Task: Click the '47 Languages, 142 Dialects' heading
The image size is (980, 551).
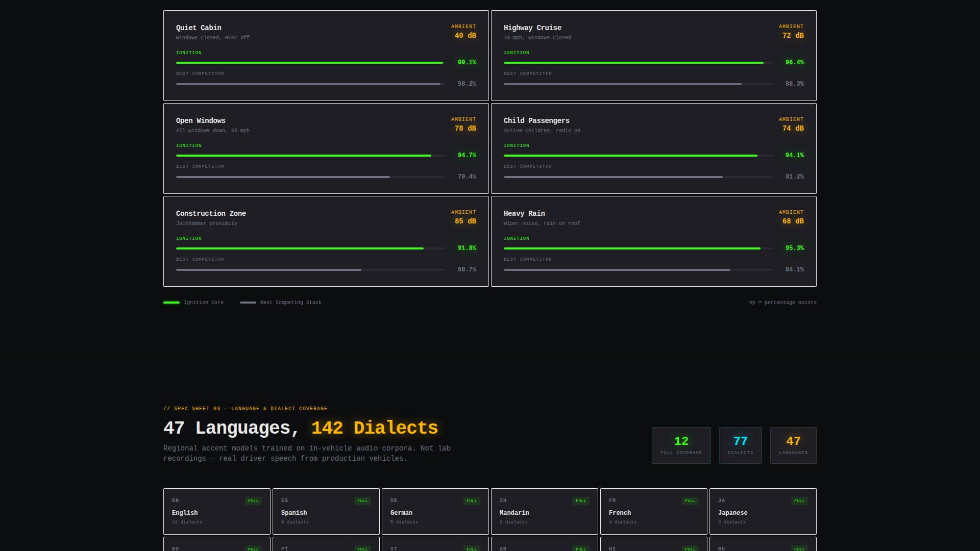Action: 301,428
